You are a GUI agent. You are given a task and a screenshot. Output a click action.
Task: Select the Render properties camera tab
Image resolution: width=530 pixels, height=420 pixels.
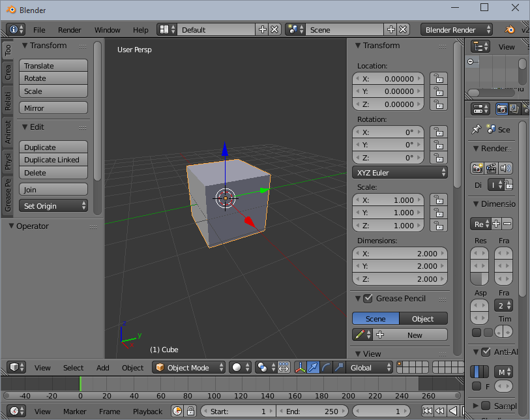(x=501, y=109)
